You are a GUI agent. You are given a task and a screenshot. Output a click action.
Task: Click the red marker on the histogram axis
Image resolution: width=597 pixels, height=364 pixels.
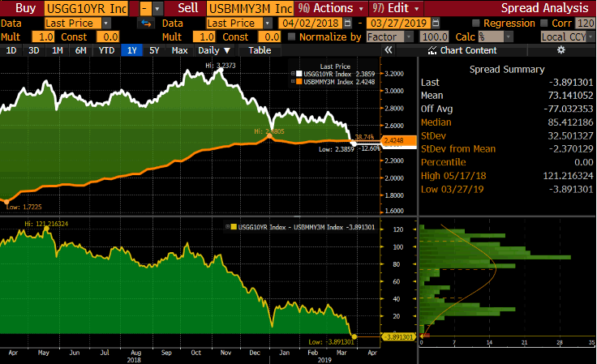[x=426, y=335]
